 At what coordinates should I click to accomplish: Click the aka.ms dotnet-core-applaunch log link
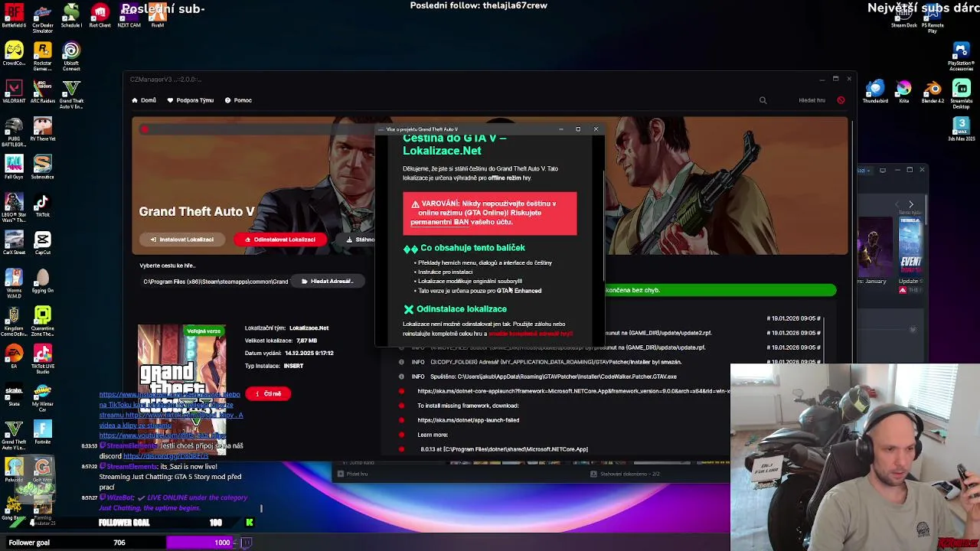(x=573, y=391)
